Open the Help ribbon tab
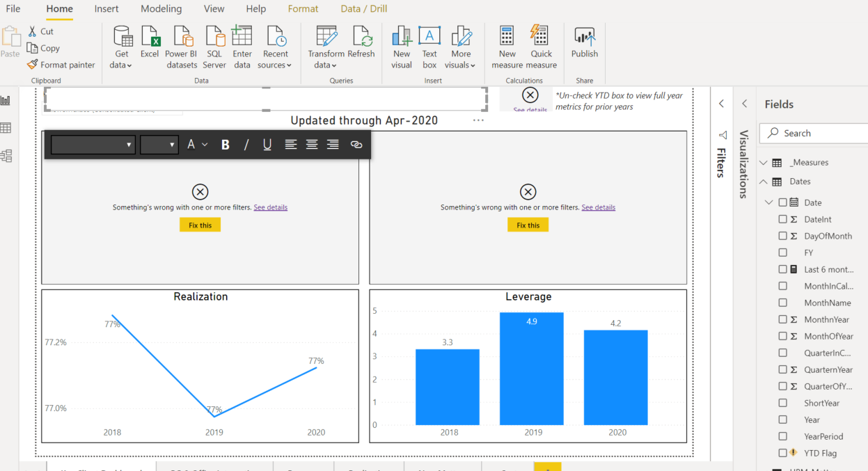This screenshot has width=868, height=471. (256, 9)
